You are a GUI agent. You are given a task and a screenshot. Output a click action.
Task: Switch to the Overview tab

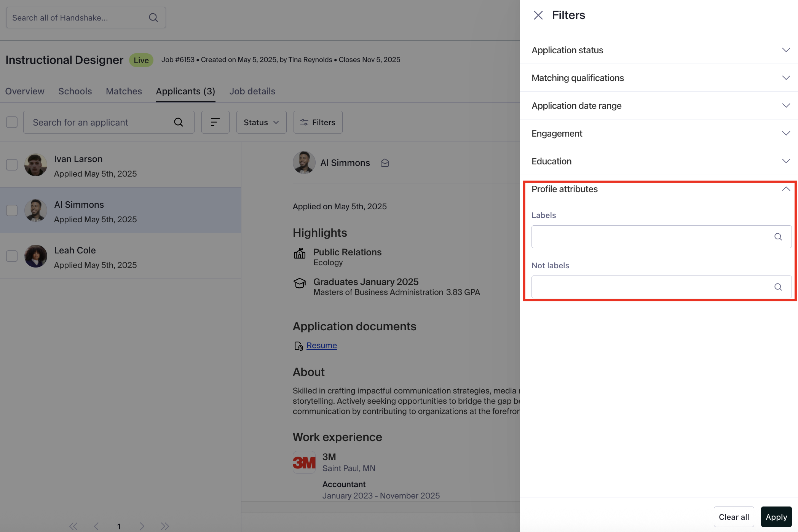(x=25, y=91)
